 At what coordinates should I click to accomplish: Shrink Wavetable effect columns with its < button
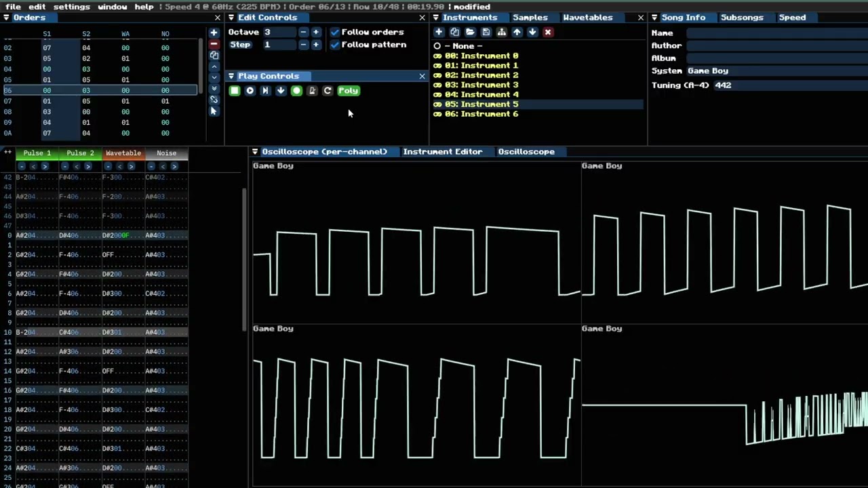[119, 167]
